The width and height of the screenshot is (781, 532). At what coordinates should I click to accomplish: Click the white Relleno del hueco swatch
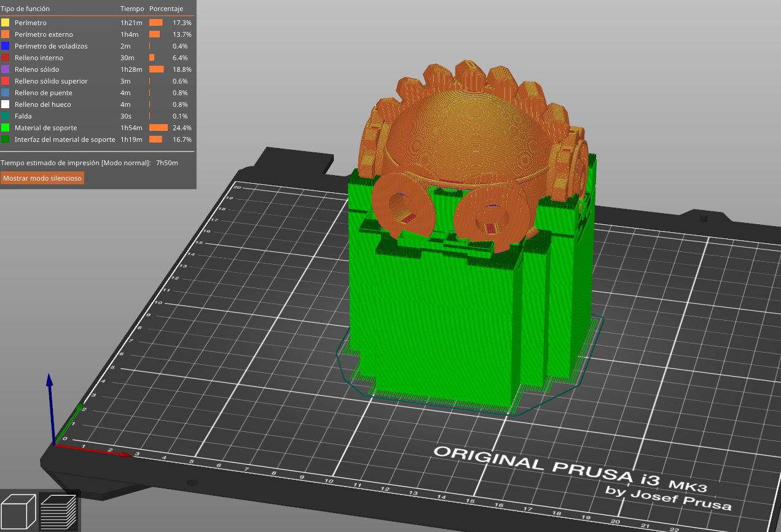tap(5, 104)
